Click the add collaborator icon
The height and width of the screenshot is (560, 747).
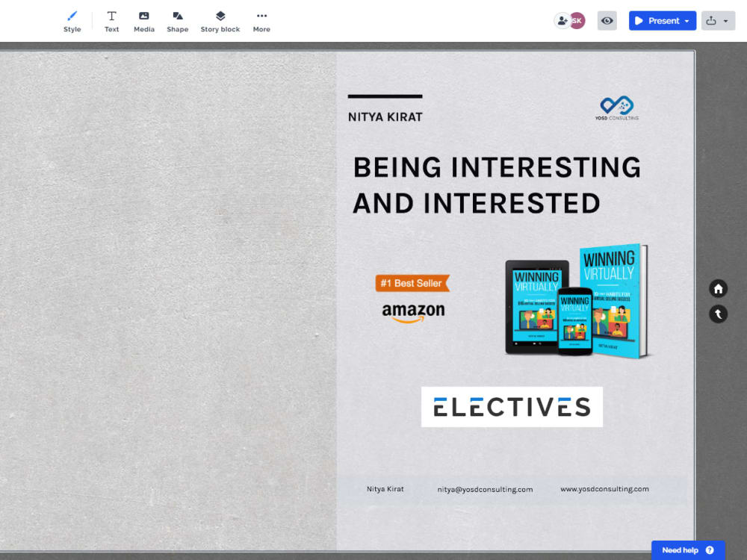click(562, 20)
